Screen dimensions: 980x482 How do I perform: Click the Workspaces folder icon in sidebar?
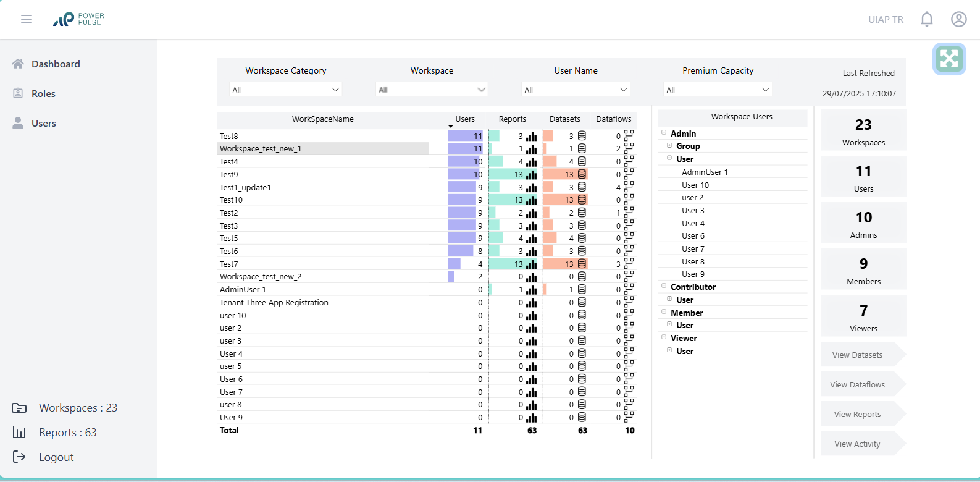[x=19, y=408]
